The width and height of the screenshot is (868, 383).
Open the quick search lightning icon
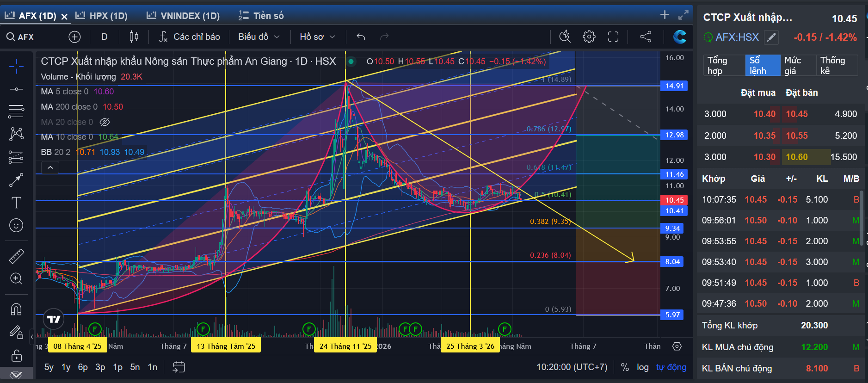565,37
